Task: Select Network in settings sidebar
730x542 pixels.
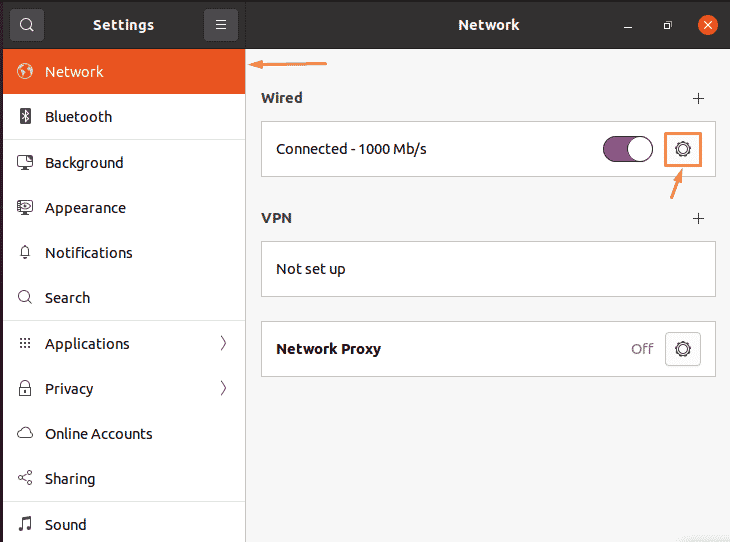Action: (x=124, y=71)
